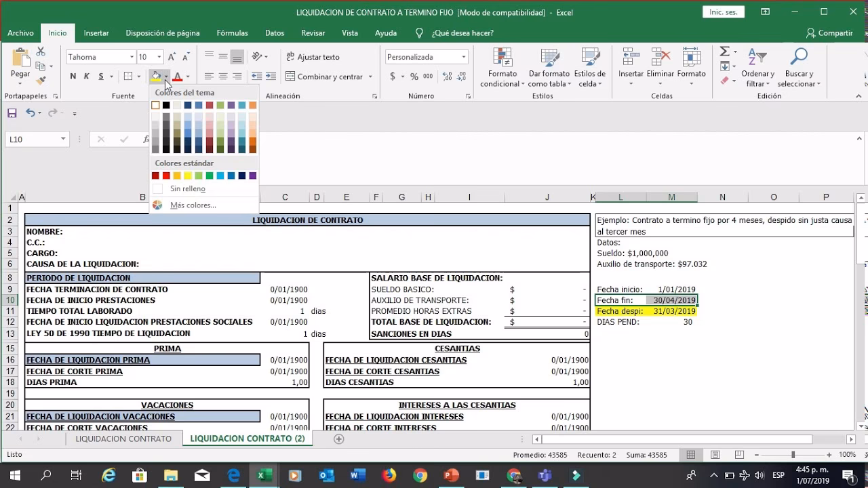This screenshot has height=488, width=868.
Task: Click the Cut scissors icon
Action: click(x=41, y=52)
